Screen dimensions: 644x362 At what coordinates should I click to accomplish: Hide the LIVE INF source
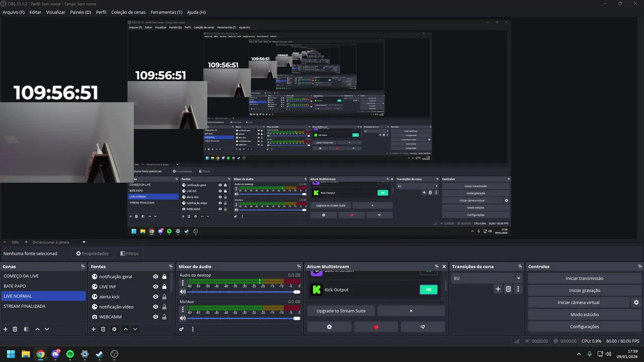155,287
